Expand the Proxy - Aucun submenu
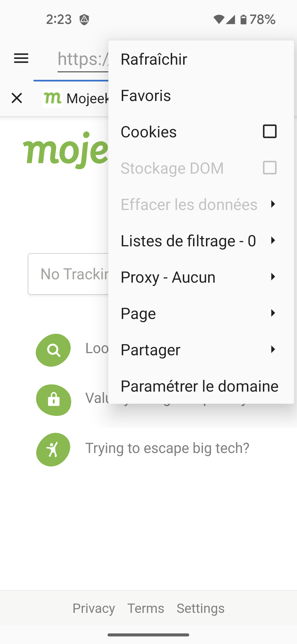This screenshot has height=644, width=297. (x=273, y=277)
